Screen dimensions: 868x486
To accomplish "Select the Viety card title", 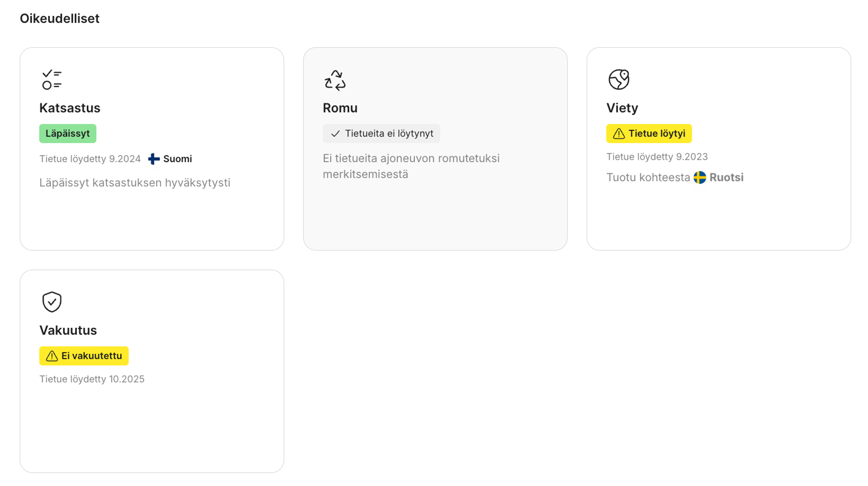I will 622,108.
